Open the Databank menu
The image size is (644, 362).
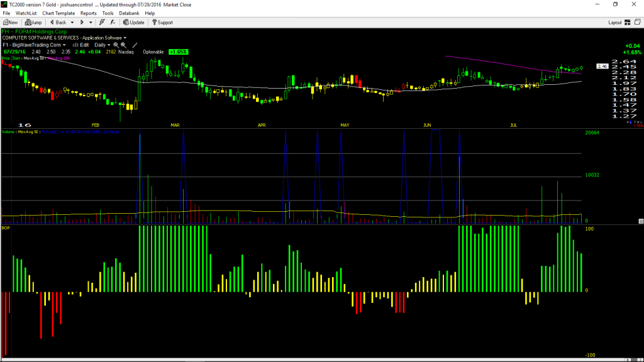[129, 13]
